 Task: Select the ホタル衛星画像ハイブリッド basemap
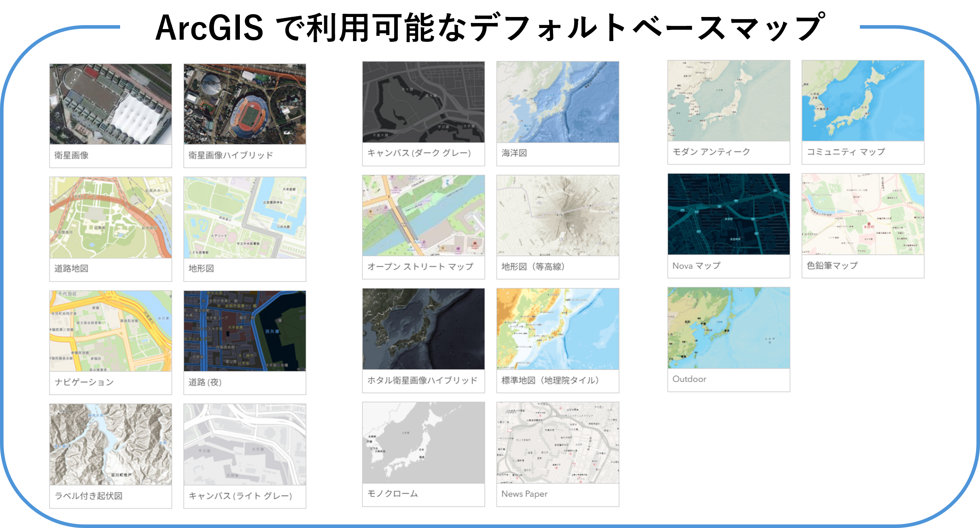tap(423, 329)
